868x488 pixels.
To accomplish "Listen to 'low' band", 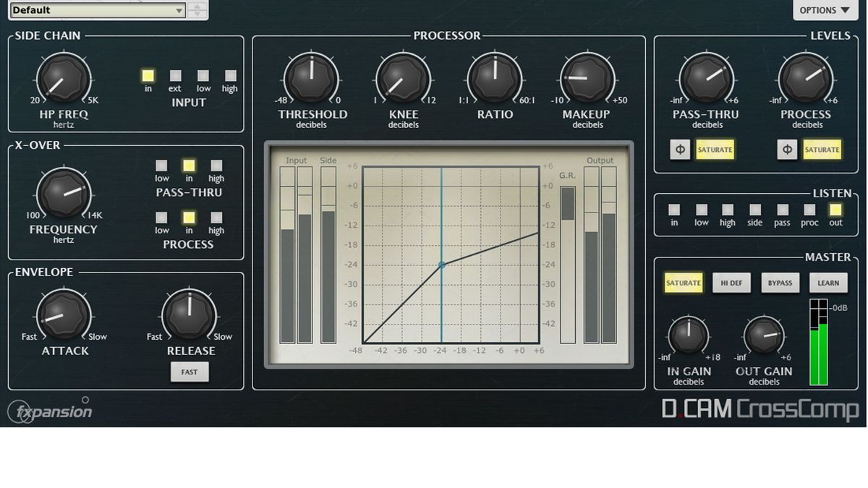I will point(702,210).
